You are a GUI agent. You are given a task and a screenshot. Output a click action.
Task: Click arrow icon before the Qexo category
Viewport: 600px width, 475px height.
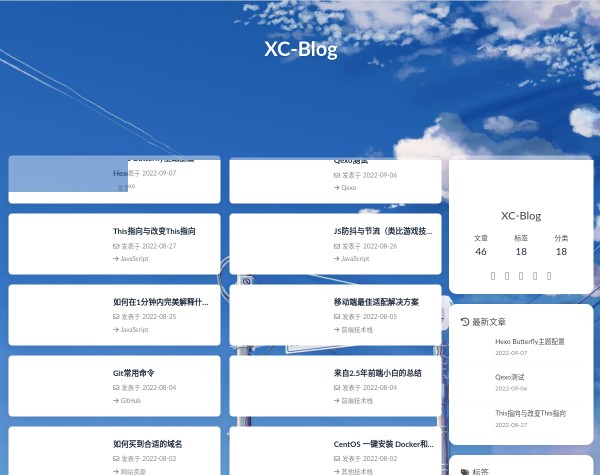tap(337, 187)
